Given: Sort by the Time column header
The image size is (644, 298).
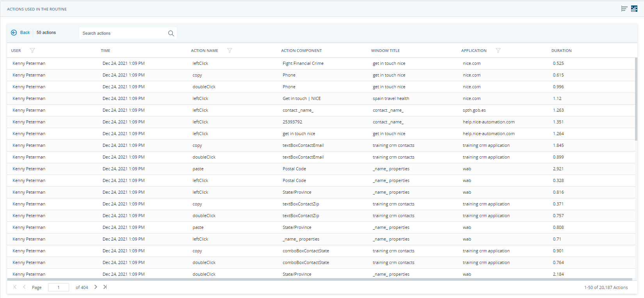Looking at the screenshot, I should [x=105, y=51].
